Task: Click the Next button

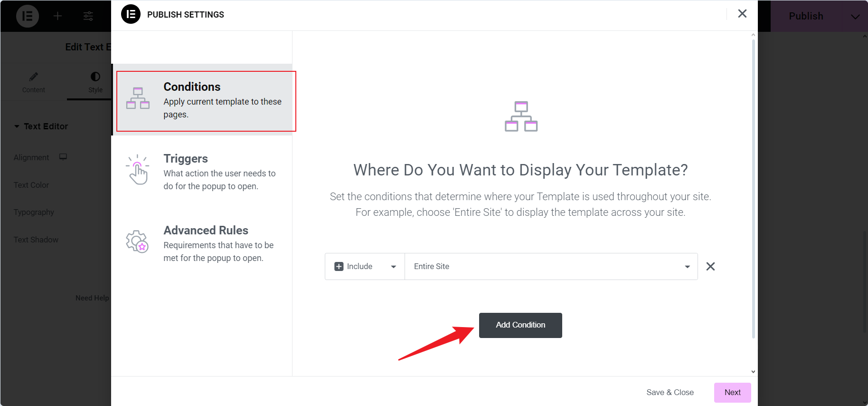Action: pos(732,393)
